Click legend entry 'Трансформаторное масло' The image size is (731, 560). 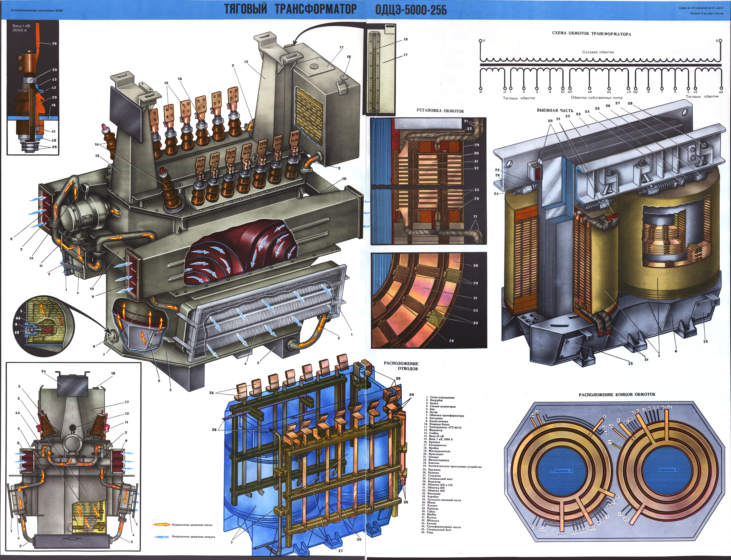coord(444,527)
